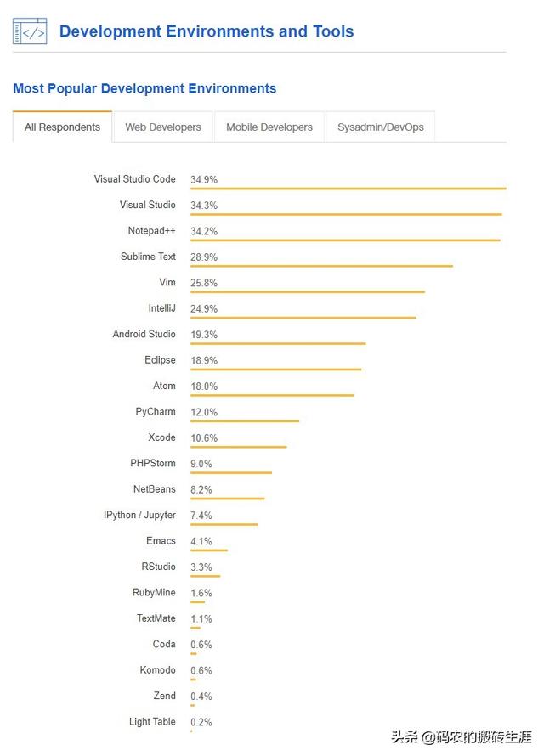Select the IntelliJ bar in chart
The width and height of the screenshot is (544, 756).
pos(303,318)
